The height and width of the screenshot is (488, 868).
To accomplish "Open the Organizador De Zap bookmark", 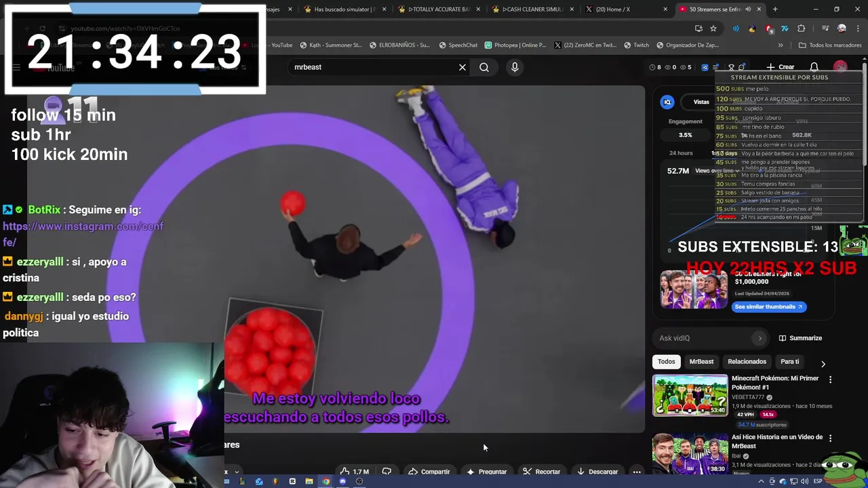I will click(688, 45).
